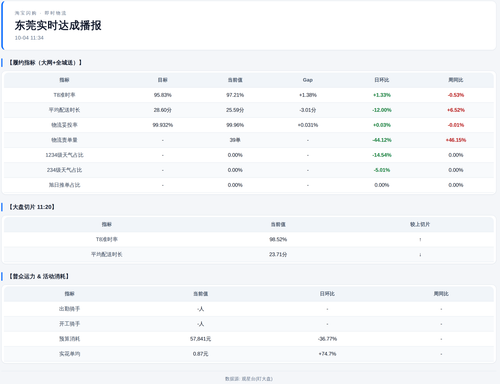
Task: Select target value 95.83%
Action: [x=163, y=95]
